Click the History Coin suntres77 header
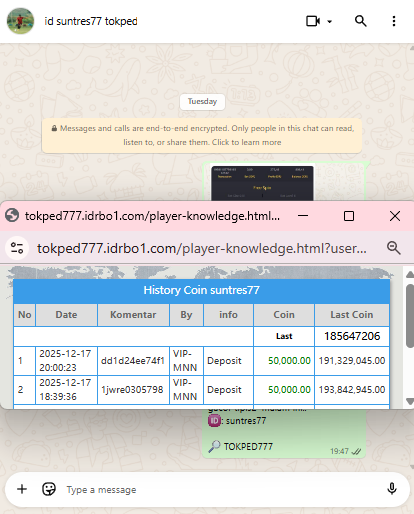Viewport: 414px width, 514px height. pyautogui.click(x=201, y=290)
